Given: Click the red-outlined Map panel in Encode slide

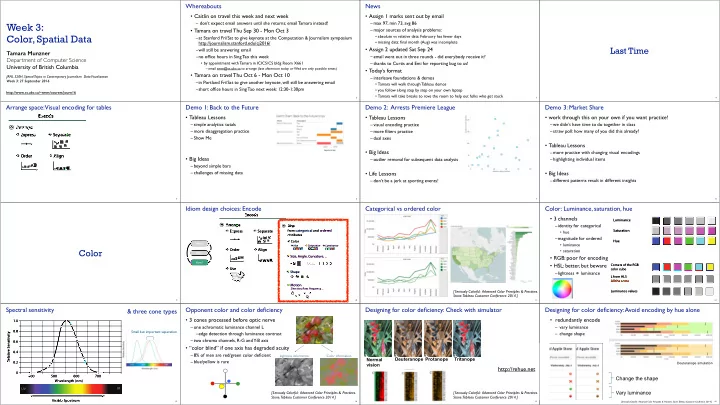Looking at the screenshot, I should point(314,260).
